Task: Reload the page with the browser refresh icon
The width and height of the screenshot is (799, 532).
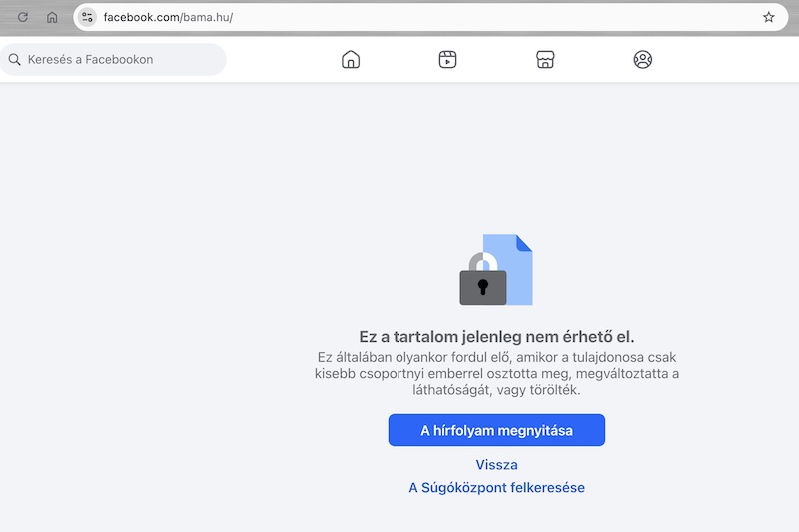Action: tap(23, 17)
